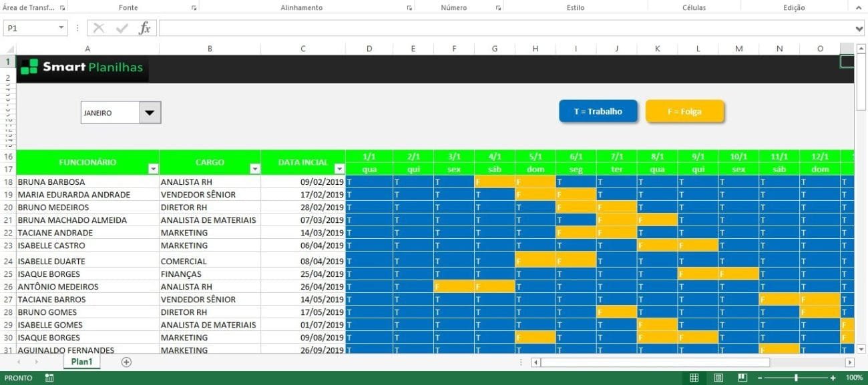Add a new sheet with the plus button
The height and width of the screenshot is (385, 868).
(126, 362)
